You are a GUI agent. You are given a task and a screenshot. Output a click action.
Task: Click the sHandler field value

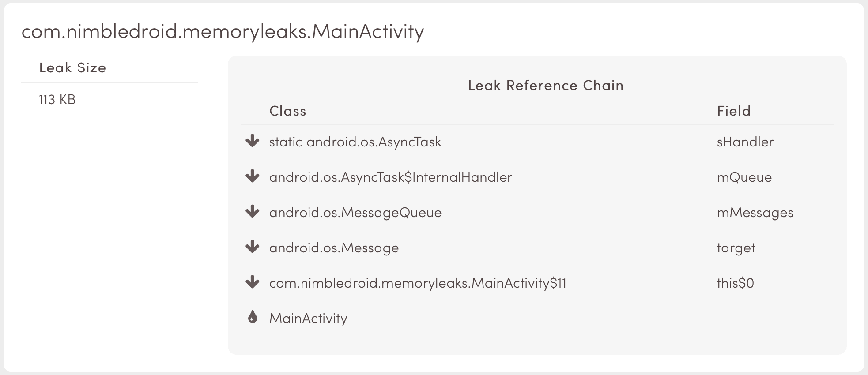pyautogui.click(x=745, y=142)
